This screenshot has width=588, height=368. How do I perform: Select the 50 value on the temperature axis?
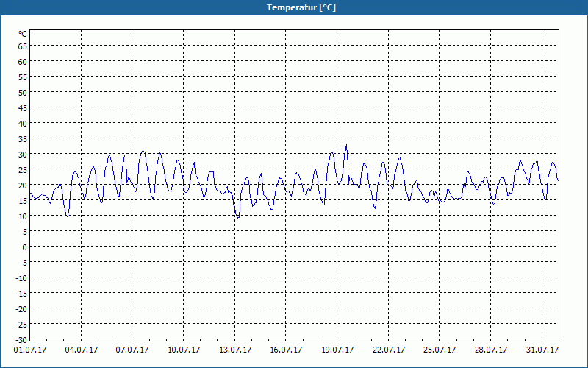click(23, 93)
